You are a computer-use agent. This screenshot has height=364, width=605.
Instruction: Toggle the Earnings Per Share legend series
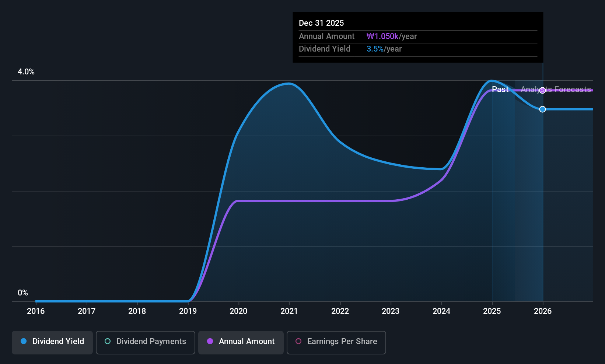point(336,342)
